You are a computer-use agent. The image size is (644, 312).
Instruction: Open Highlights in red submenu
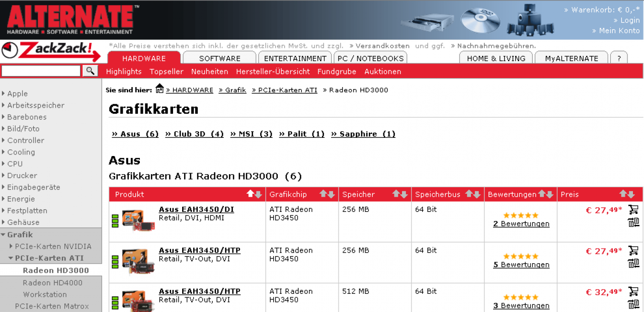click(x=124, y=71)
